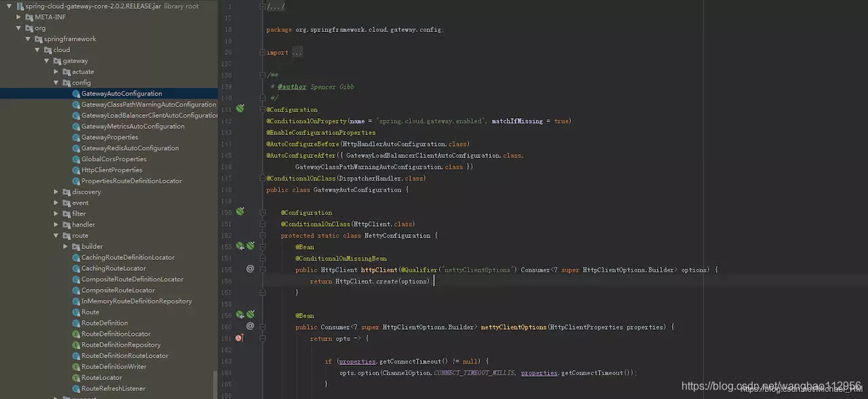
Task: Expand the folded header comment on line 1
Action: [x=262, y=6]
